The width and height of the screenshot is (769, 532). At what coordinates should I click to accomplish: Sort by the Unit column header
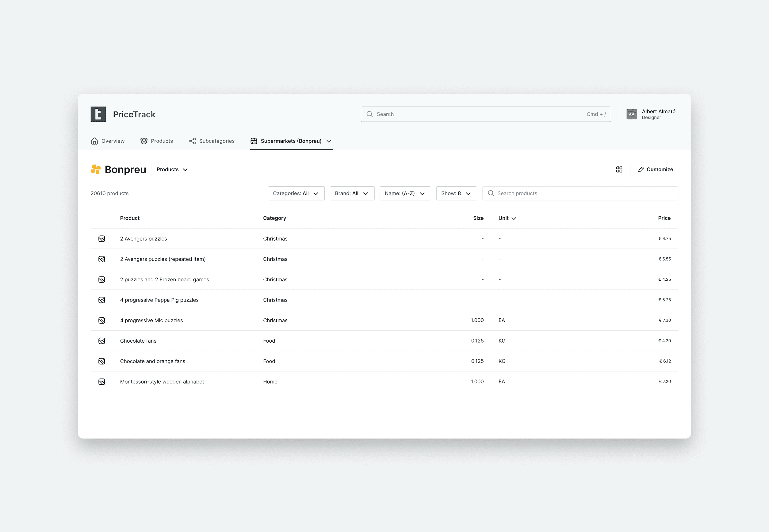click(x=507, y=218)
